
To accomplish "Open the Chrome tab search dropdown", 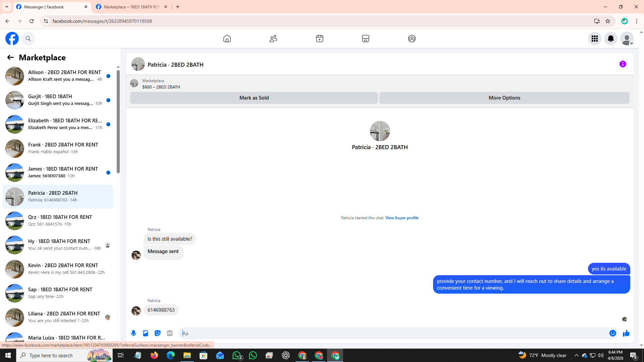I will [x=7, y=7].
